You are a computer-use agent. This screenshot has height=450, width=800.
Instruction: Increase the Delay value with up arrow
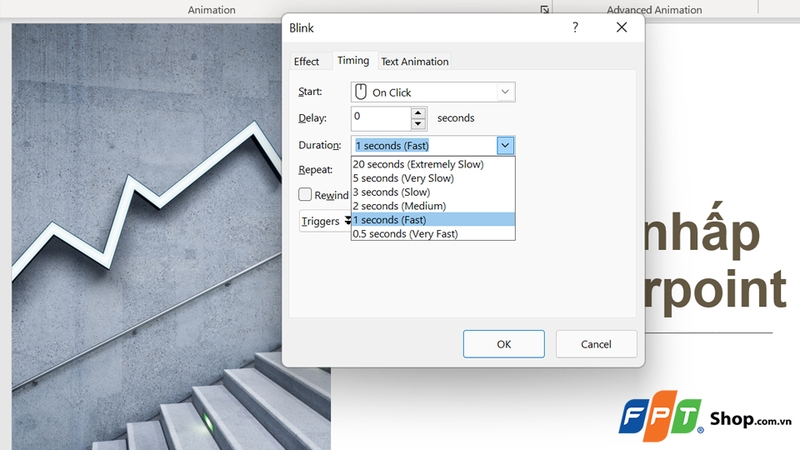pyautogui.click(x=418, y=113)
